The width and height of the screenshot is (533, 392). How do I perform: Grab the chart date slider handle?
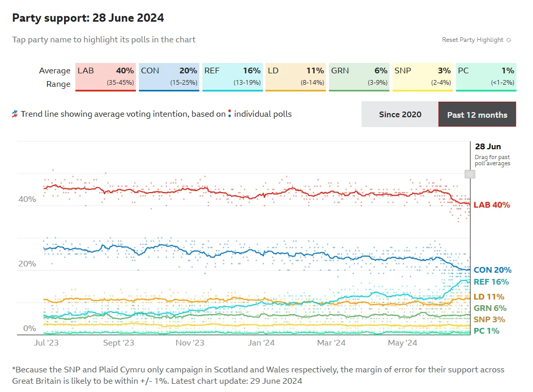click(x=470, y=175)
